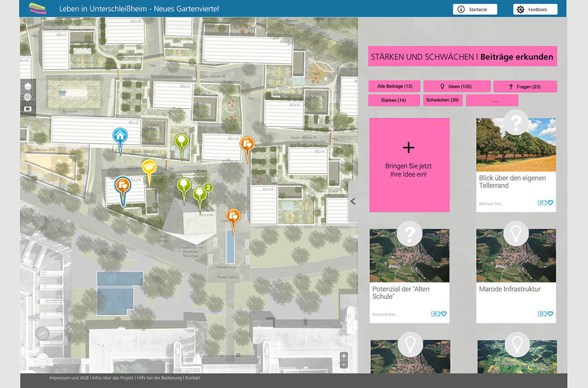Zoom out the map with minus
The width and height of the screenshot is (588, 388).
(343, 365)
